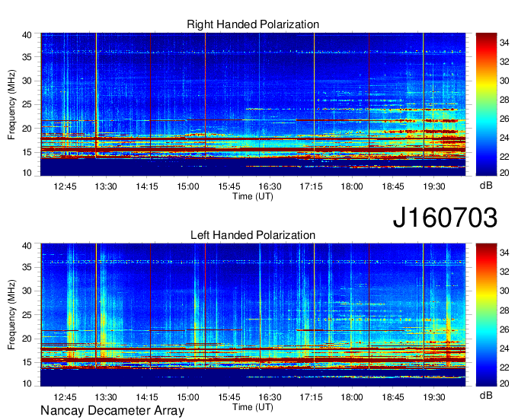
Task: Click 20 MHz tick on Left Handed frequency axis
Action: pyautogui.click(x=27, y=339)
